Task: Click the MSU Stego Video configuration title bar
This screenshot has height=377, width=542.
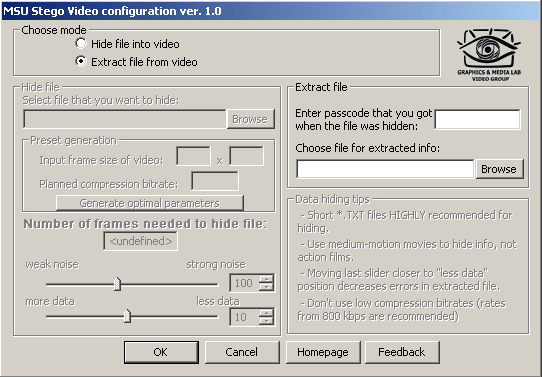Action: click(x=271, y=11)
